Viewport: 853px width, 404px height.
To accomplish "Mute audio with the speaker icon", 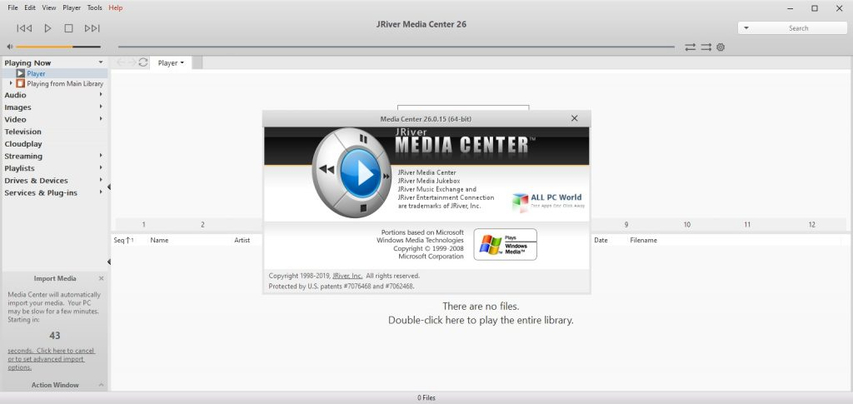I will pos(10,47).
